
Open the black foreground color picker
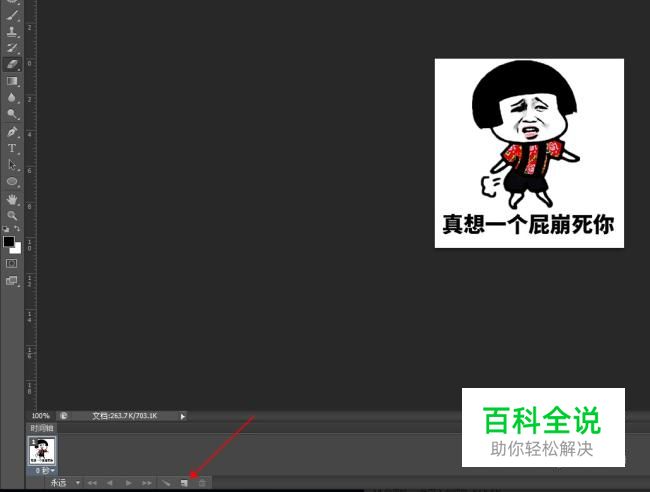[8, 241]
